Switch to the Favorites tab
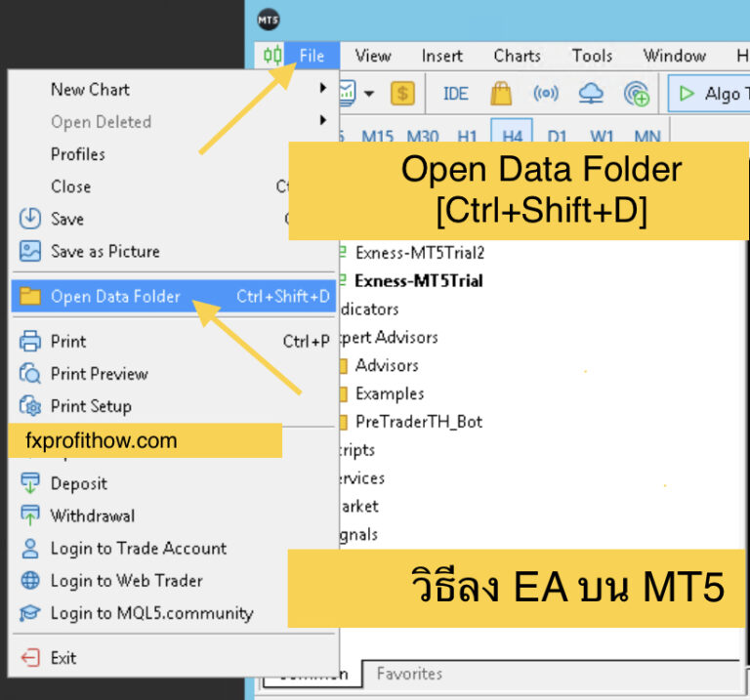750x700 pixels. [409, 674]
